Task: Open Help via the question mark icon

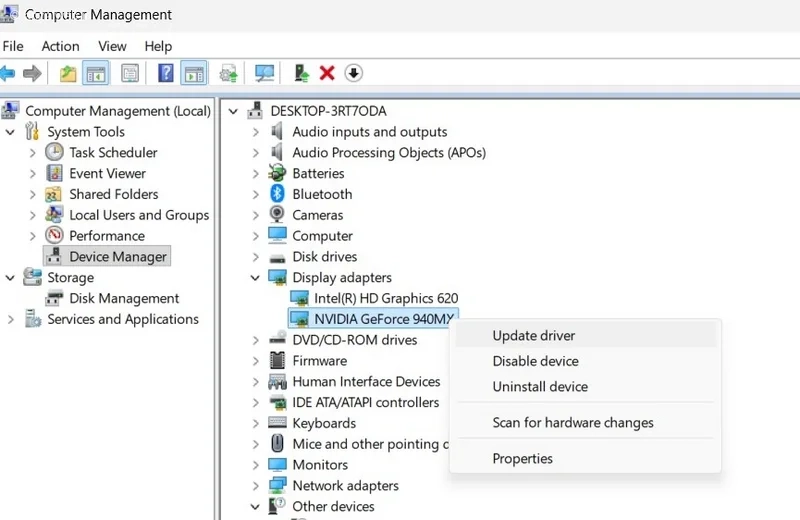Action: pyautogui.click(x=166, y=73)
